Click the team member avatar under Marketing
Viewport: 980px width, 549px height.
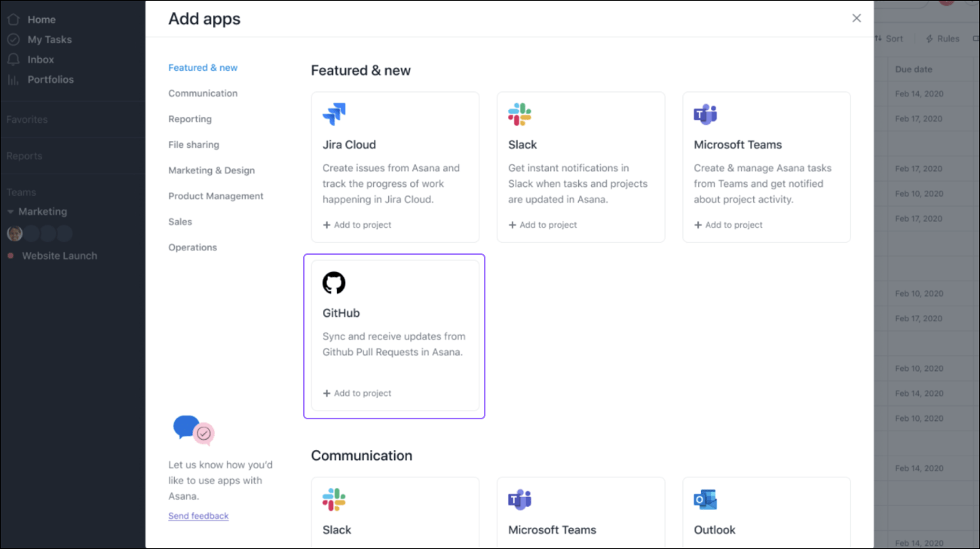[14, 233]
